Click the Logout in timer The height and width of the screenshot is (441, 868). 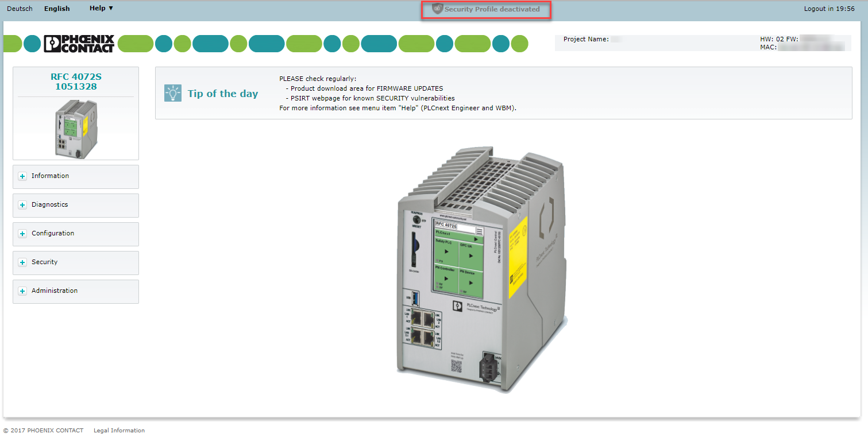(829, 9)
